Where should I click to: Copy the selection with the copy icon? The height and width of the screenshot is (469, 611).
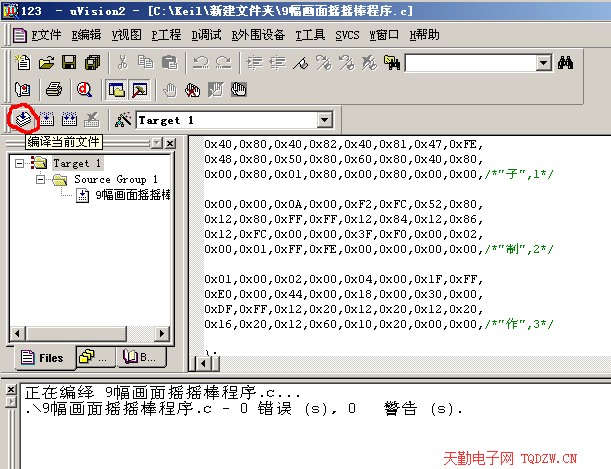click(145, 62)
